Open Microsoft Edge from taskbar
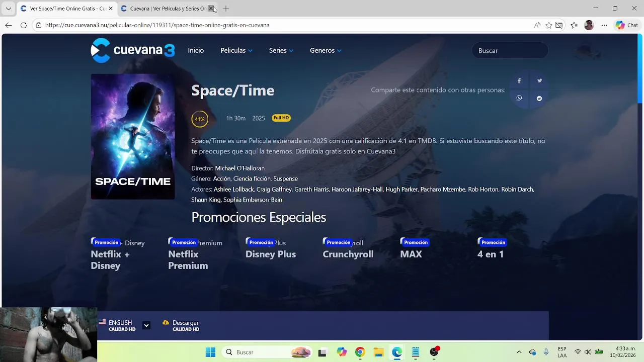644x362 pixels. point(397,352)
